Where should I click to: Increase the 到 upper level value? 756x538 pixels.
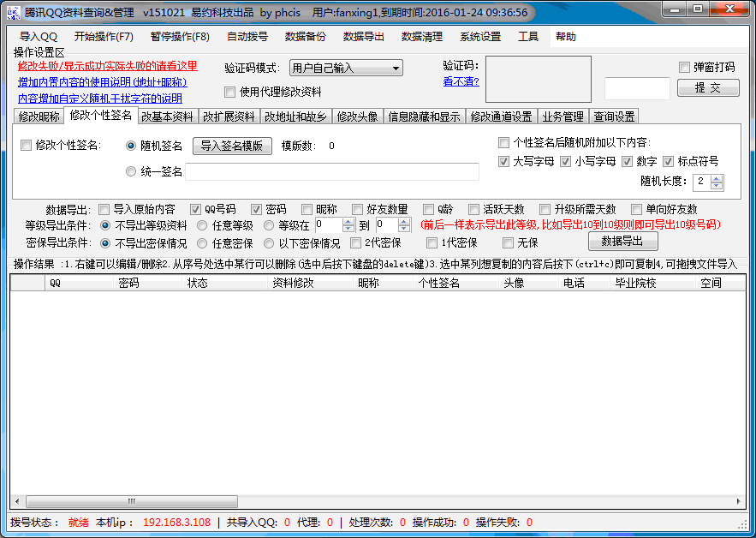pyautogui.click(x=404, y=222)
